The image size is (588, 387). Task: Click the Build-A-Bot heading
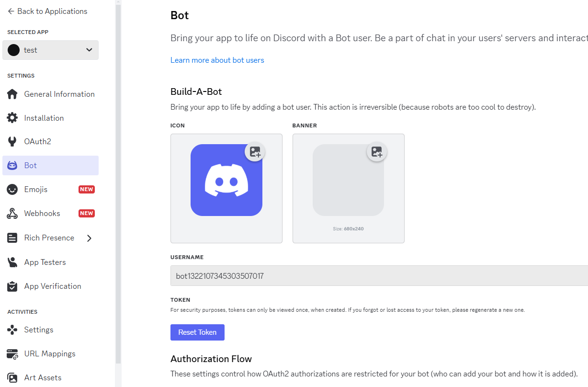point(196,91)
